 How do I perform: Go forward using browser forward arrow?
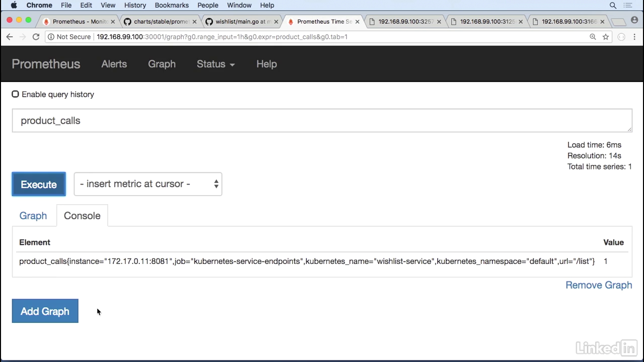click(x=22, y=37)
